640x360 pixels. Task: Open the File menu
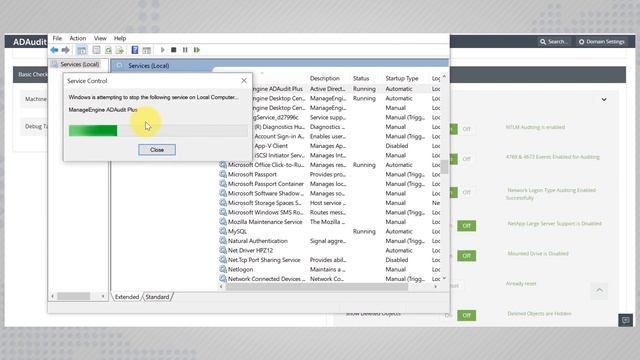click(x=57, y=38)
